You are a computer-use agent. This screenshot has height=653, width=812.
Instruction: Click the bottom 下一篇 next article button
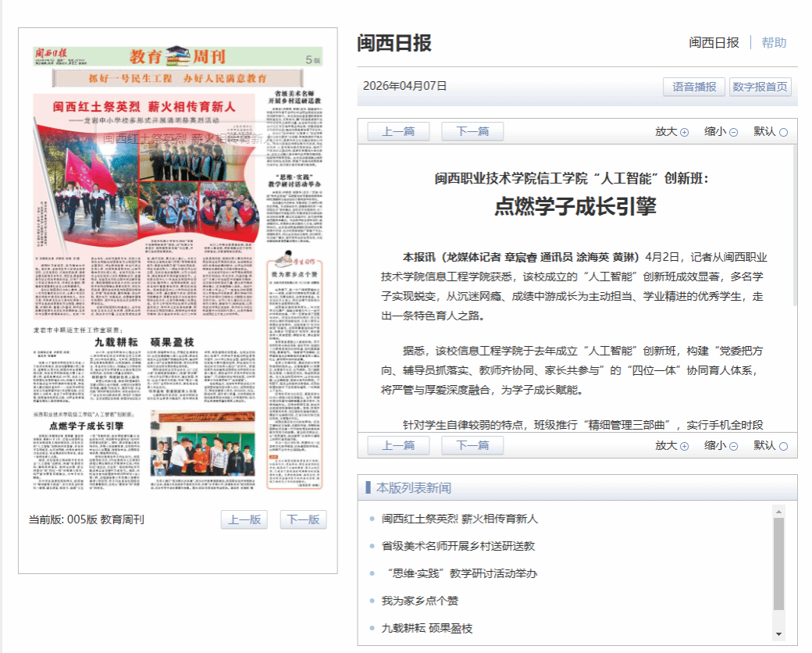472,446
